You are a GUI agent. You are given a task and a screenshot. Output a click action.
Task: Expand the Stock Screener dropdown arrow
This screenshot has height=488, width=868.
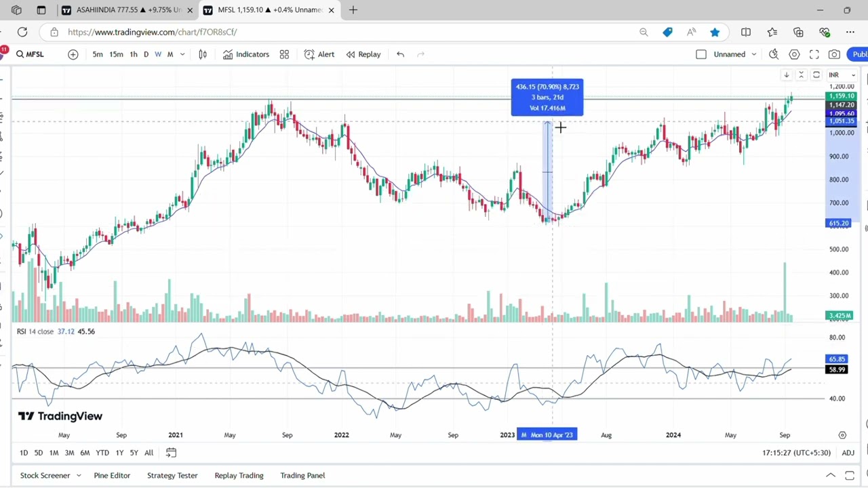click(79, 476)
